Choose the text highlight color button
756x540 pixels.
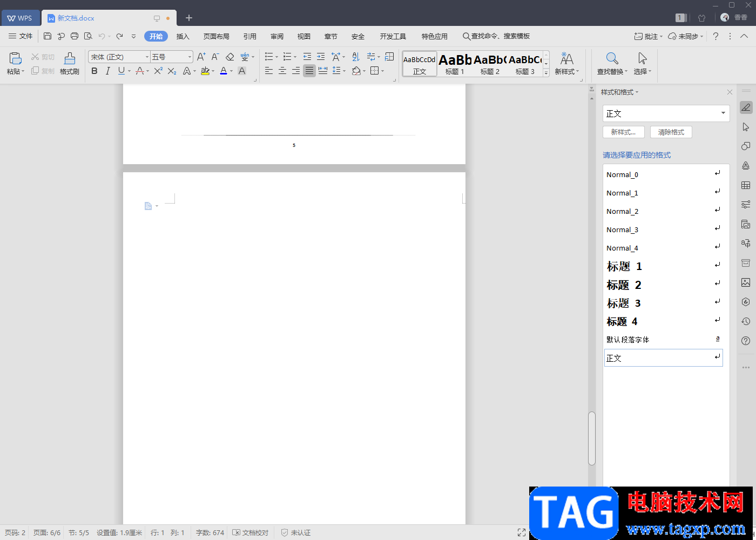(205, 71)
